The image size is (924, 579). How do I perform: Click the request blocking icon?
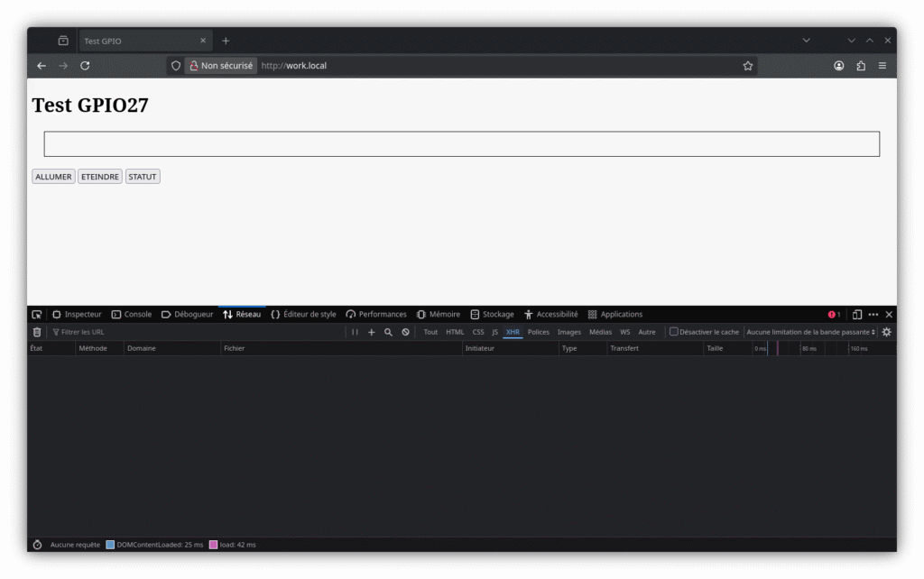[x=405, y=332]
